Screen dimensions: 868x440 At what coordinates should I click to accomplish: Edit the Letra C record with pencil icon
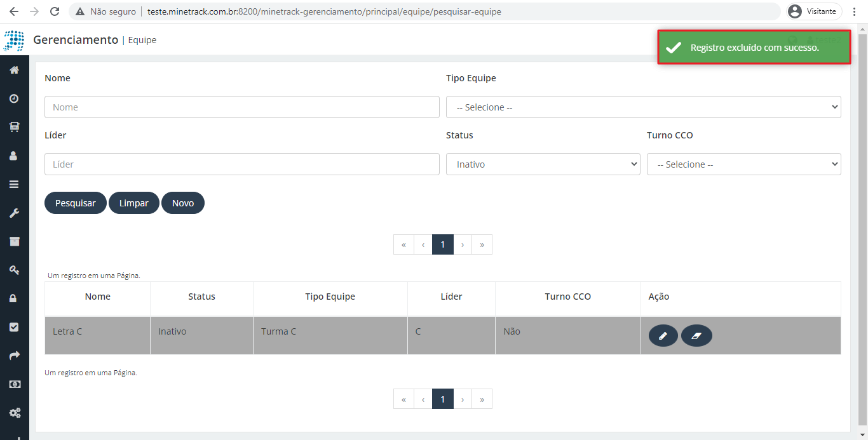(x=663, y=336)
